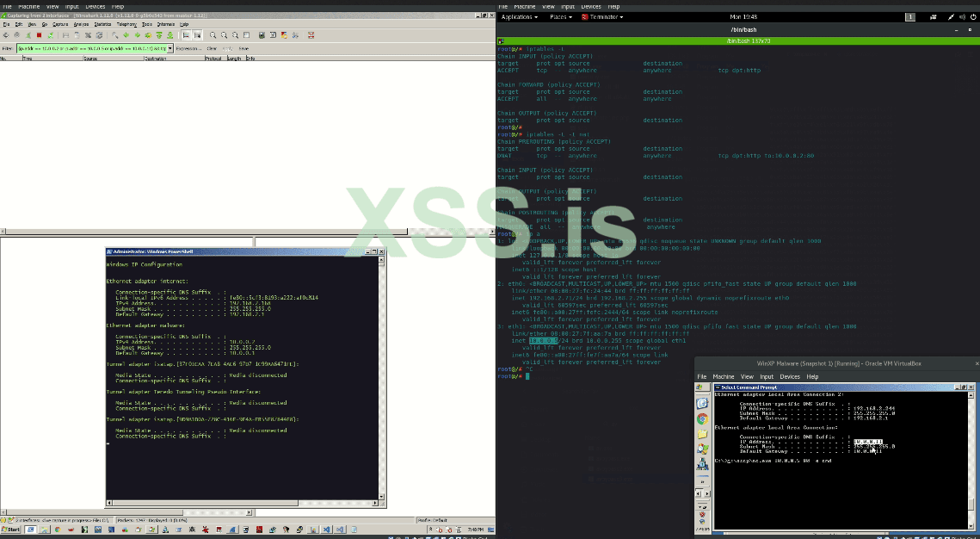Click inside Wireshark display filter field
Viewport: 980px width, 539px height.
pyautogui.click(x=91, y=48)
